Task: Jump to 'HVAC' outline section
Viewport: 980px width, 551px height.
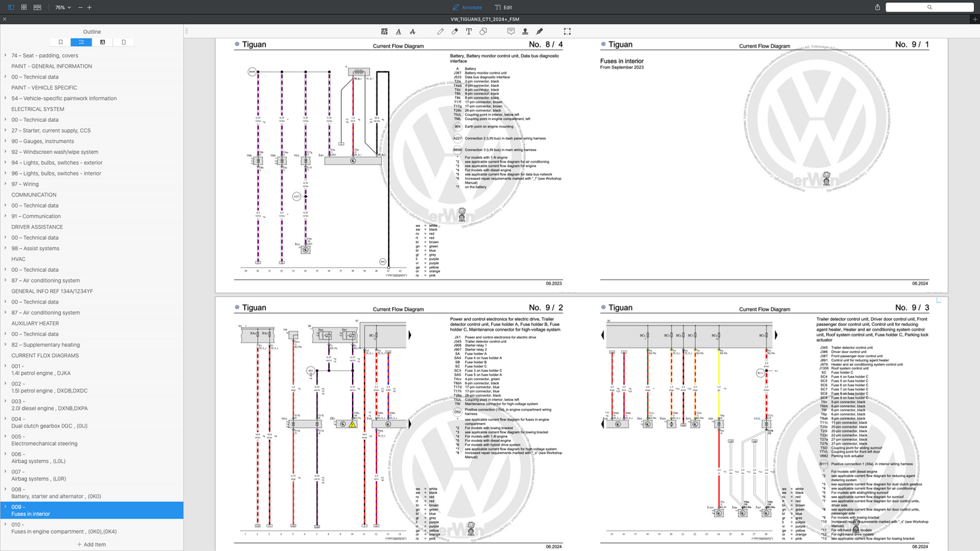Action: pyautogui.click(x=18, y=259)
